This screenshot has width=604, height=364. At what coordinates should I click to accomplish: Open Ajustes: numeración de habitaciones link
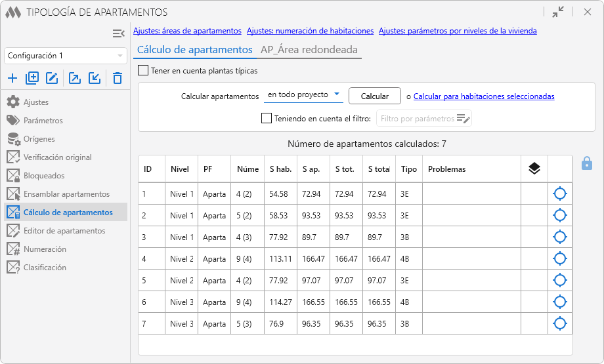310,31
